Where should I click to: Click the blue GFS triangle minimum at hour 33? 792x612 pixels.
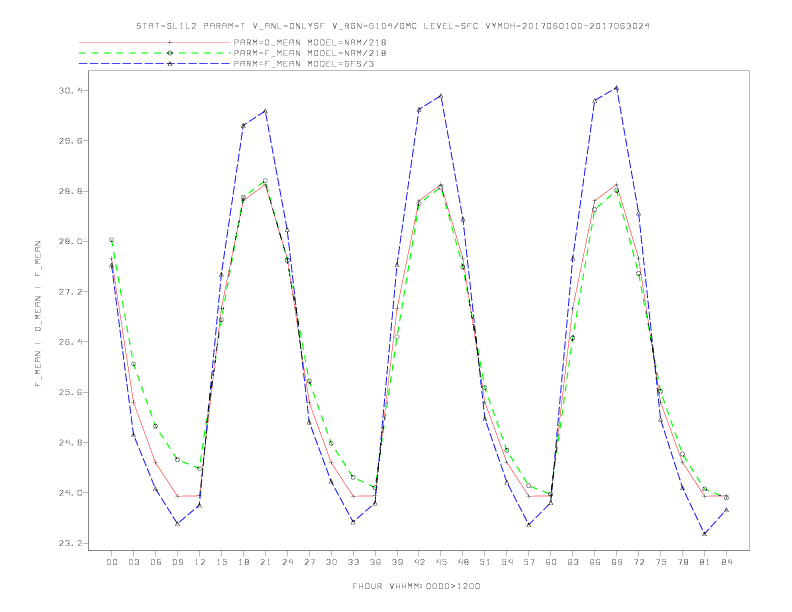click(x=353, y=522)
